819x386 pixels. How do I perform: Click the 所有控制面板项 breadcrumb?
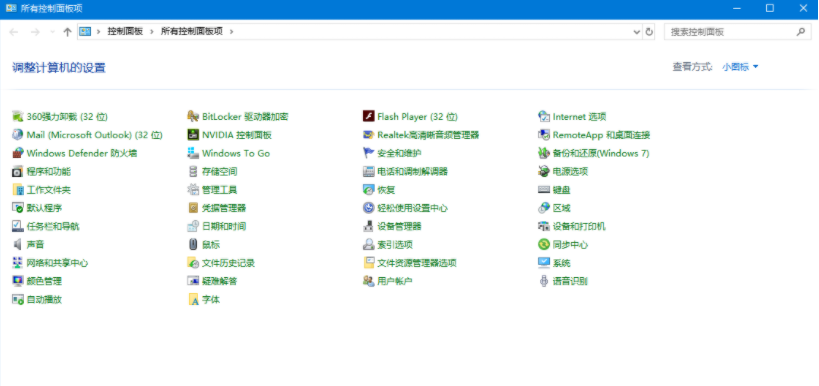192,31
